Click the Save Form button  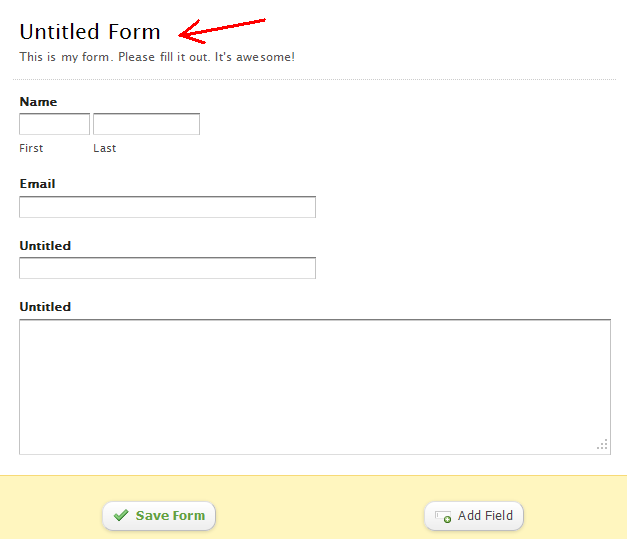click(x=159, y=516)
